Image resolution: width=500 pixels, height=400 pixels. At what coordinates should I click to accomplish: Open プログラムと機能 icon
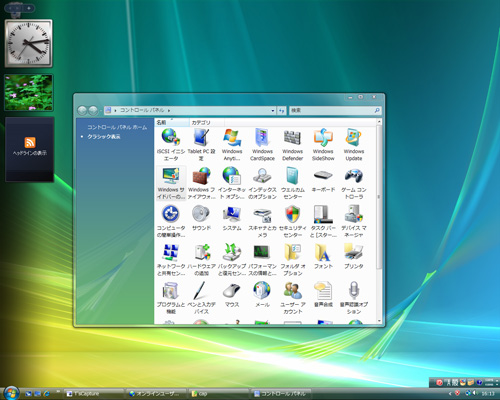coord(171,298)
